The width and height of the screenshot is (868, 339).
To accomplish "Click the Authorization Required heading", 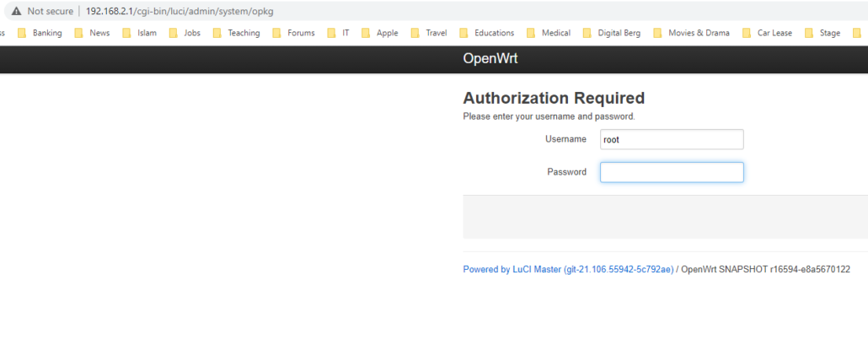I will coord(554,98).
